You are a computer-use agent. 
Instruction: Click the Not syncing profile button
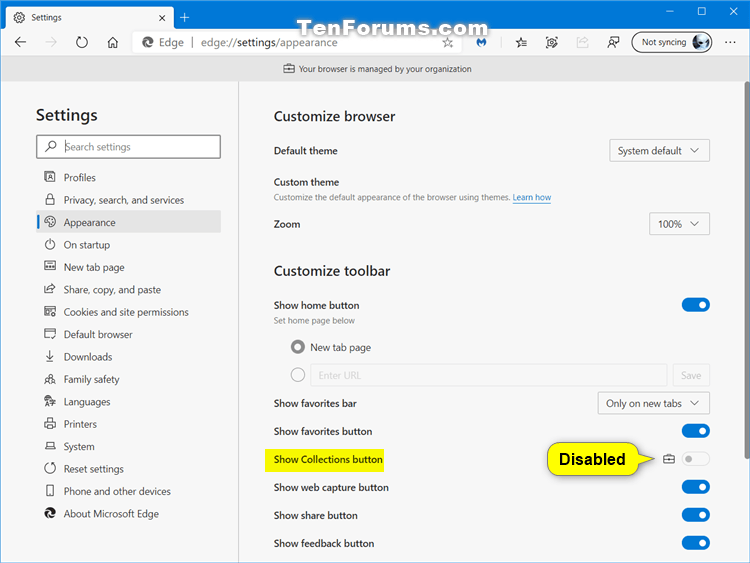[x=672, y=42]
